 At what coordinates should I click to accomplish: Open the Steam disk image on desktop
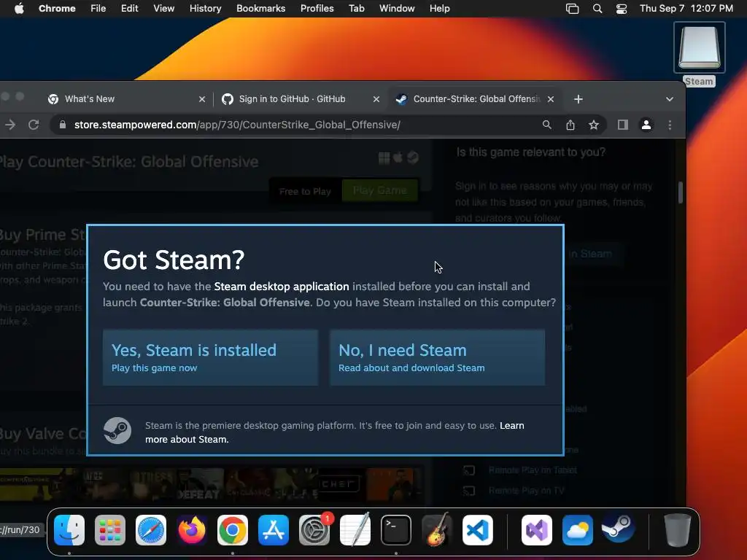(699, 47)
